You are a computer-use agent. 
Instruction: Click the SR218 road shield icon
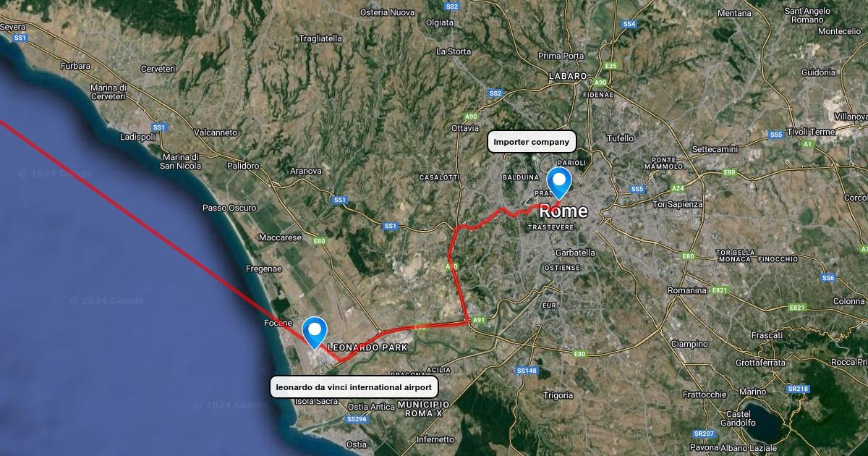point(798,389)
